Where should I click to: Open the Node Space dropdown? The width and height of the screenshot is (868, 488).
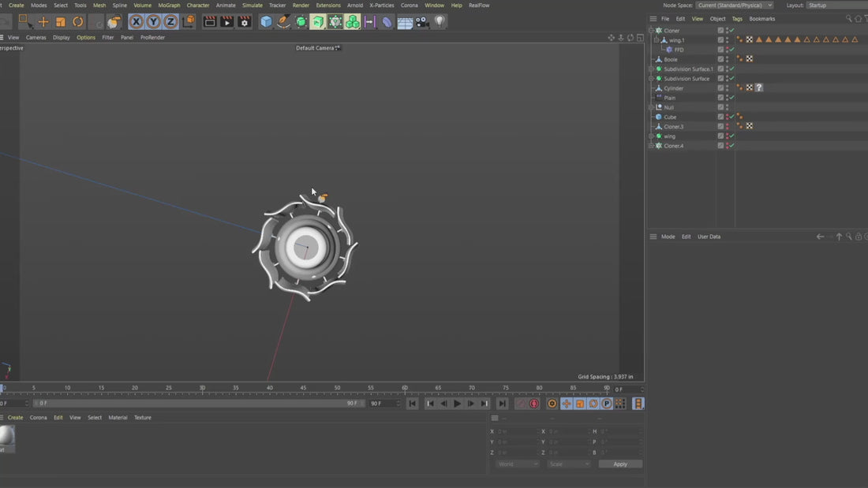tap(734, 6)
